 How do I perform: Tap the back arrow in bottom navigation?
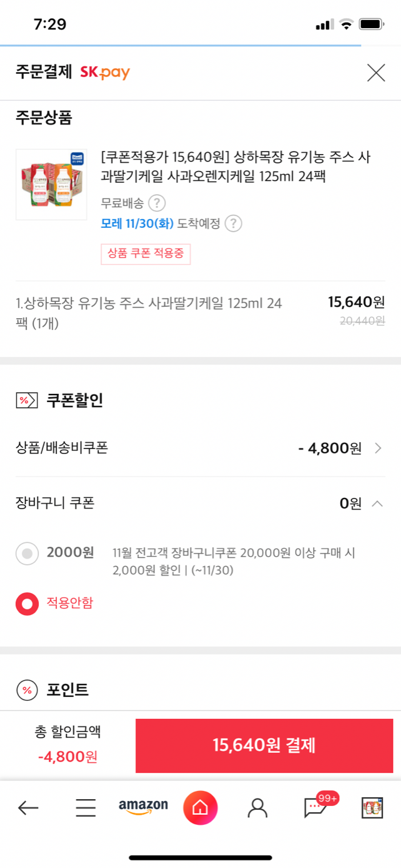[28, 808]
